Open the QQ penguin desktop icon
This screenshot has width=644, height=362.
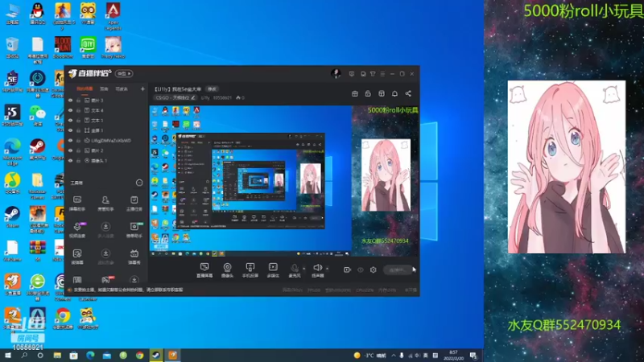pyautogui.click(x=37, y=14)
